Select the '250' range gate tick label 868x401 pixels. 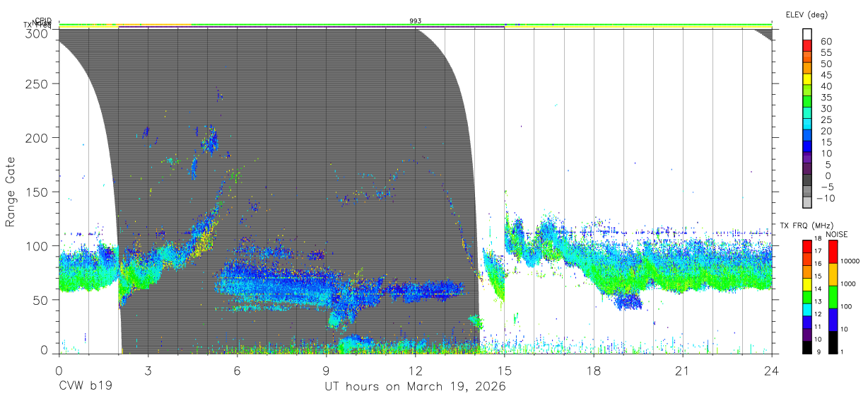38,83
